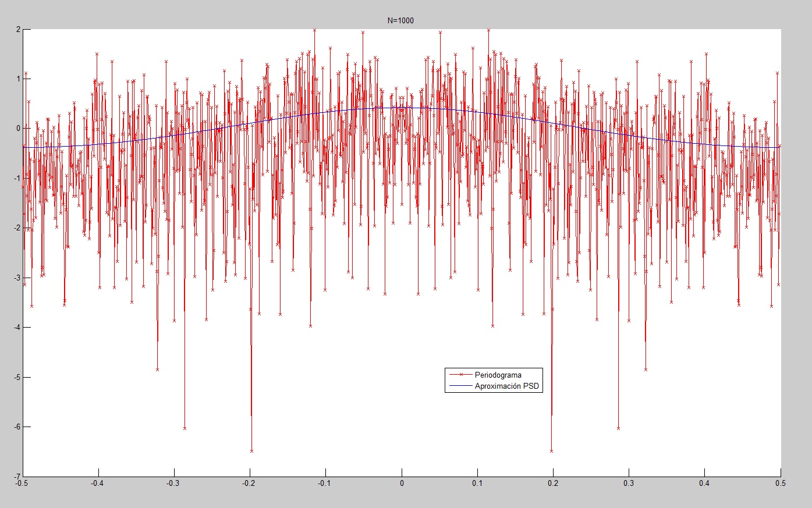Image resolution: width=812 pixels, height=508 pixels.
Task: Click x-axis tick label -0.5
Action: pos(22,483)
